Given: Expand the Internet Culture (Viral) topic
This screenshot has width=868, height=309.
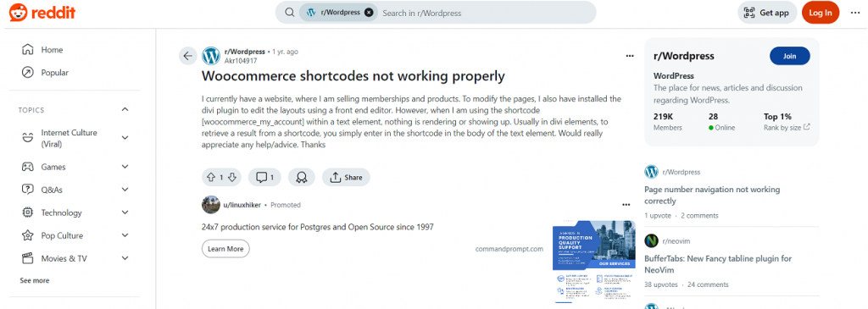Looking at the screenshot, I should tap(125, 137).
